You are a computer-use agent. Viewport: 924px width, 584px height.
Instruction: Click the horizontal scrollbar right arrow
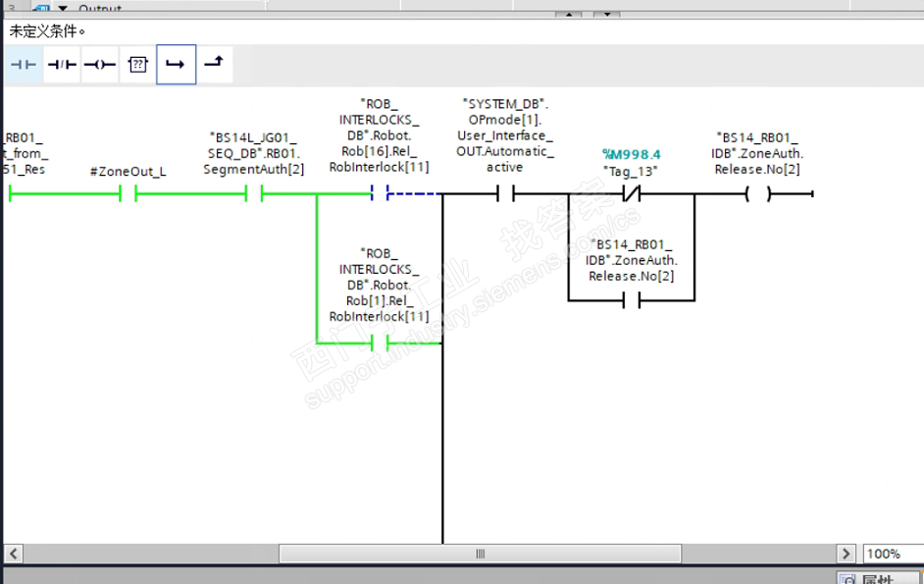(846, 554)
